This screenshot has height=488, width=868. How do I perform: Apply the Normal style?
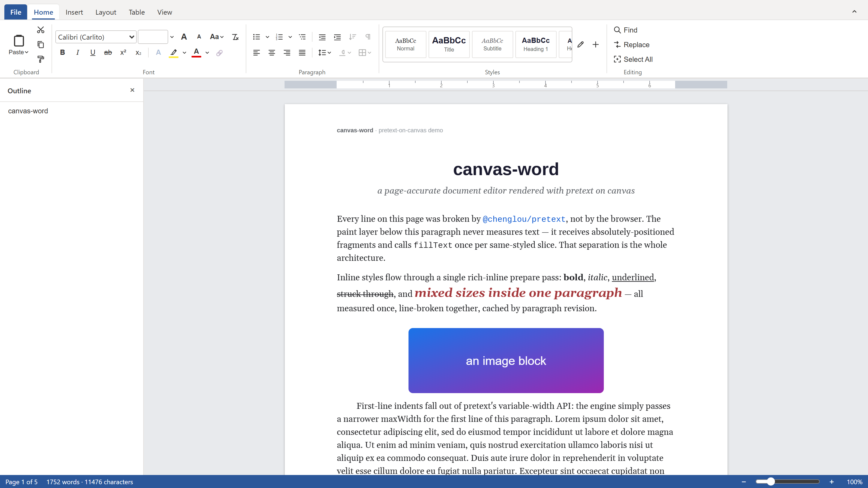click(x=405, y=44)
